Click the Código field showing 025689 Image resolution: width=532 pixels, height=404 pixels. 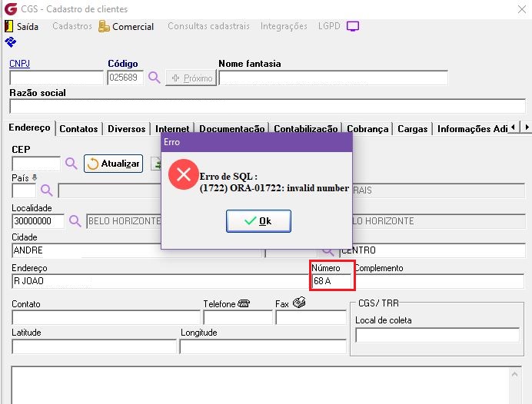[125, 78]
